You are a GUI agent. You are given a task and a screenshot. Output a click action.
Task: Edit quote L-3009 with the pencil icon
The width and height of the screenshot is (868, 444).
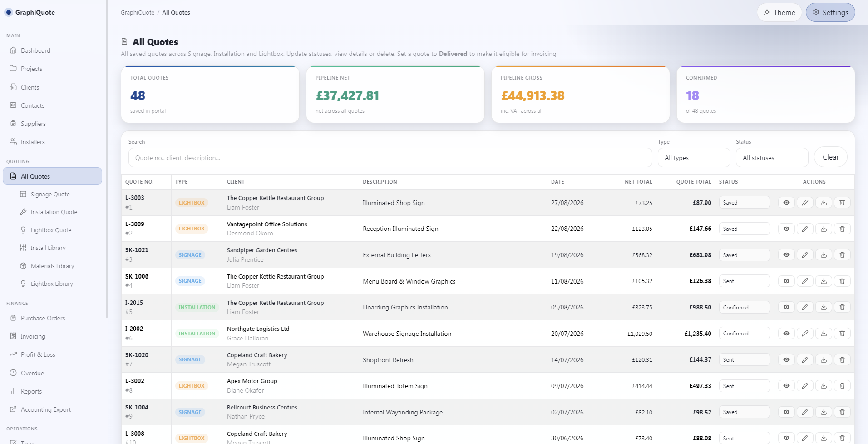805,229
